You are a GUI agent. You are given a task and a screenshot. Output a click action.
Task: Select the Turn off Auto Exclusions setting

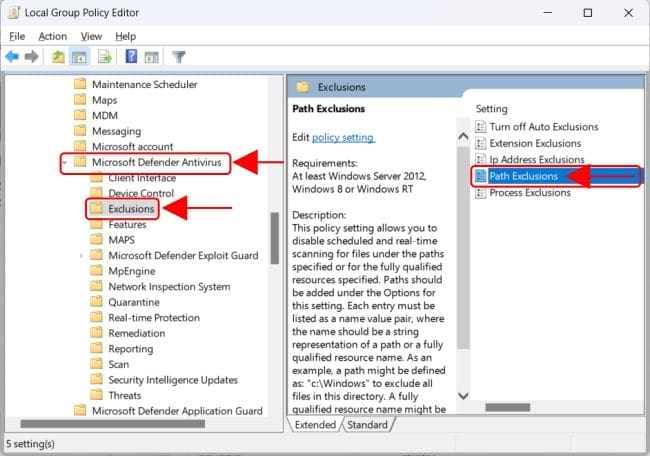coord(543,127)
